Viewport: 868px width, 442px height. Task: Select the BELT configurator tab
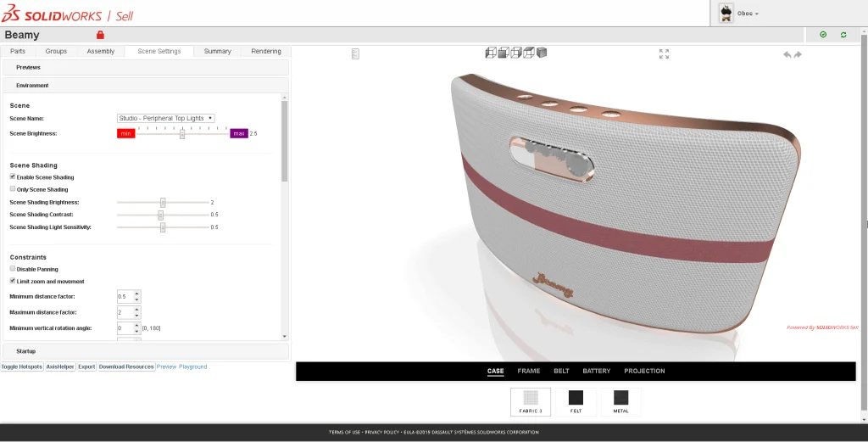561,371
